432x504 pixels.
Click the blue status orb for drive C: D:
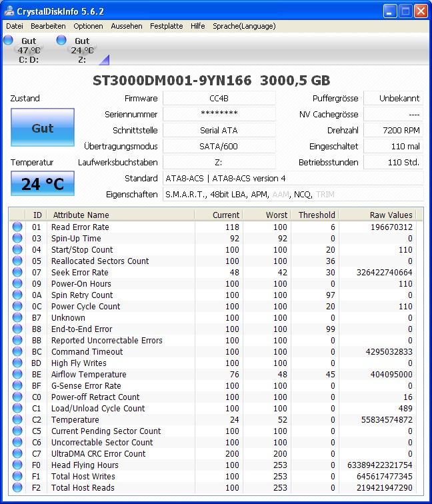tap(8, 40)
